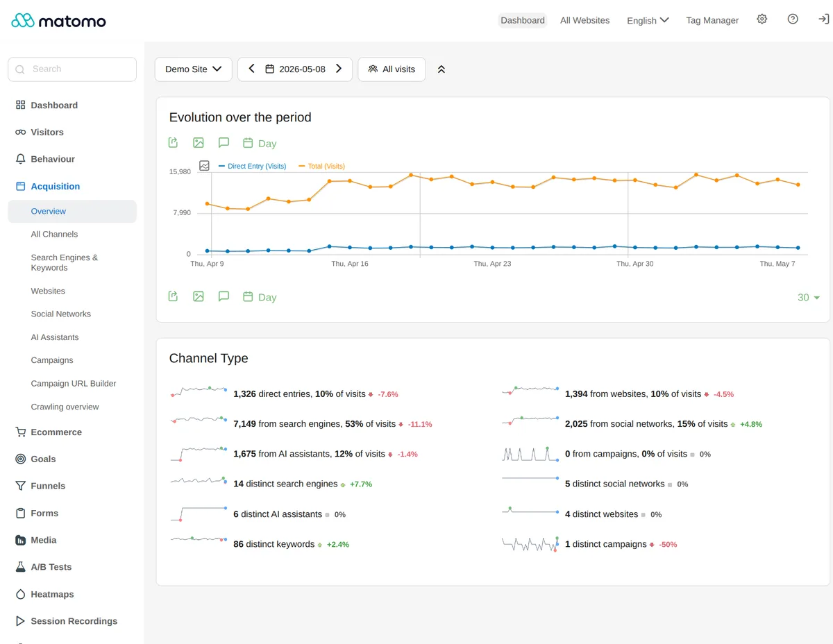Open the English language dropdown

pos(648,20)
